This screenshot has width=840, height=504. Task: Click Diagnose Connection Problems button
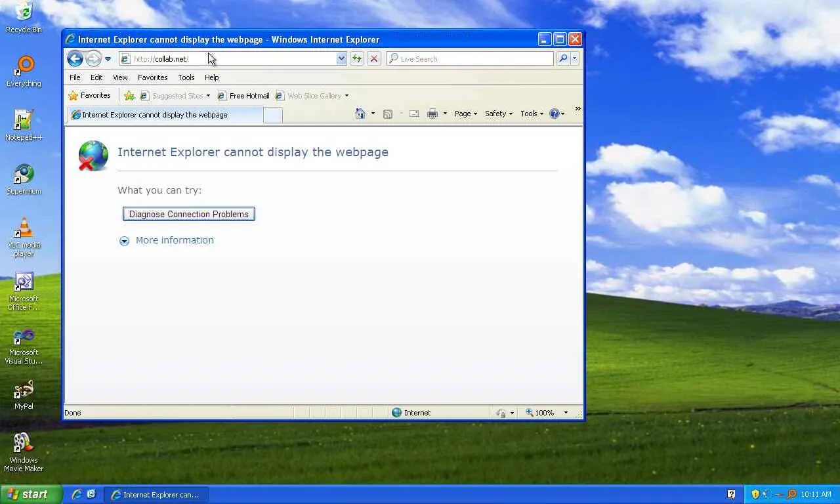[189, 214]
